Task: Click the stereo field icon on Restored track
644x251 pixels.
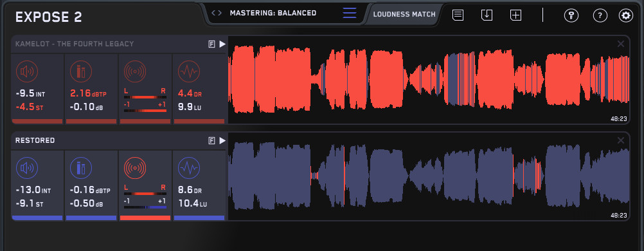Action: coord(135,168)
